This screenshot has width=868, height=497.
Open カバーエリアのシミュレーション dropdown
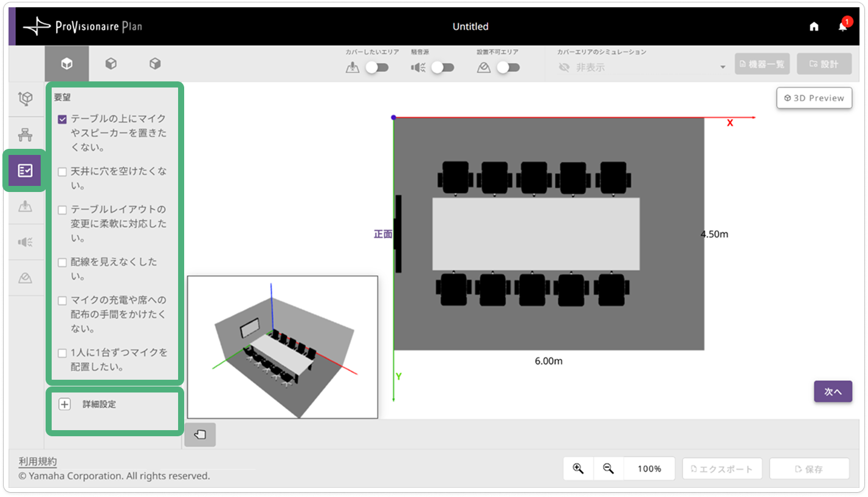(642, 67)
